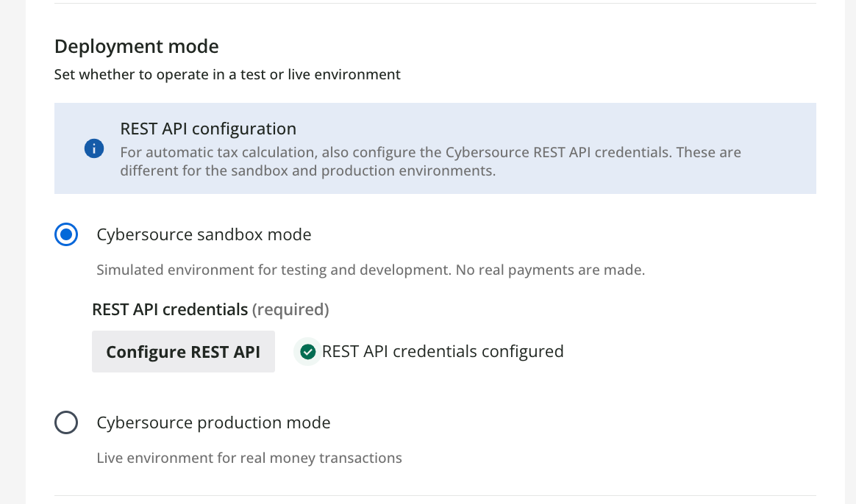The height and width of the screenshot is (504, 856).
Task: Click the REST API credentials (required) label
Action: (x=169, y=309)
